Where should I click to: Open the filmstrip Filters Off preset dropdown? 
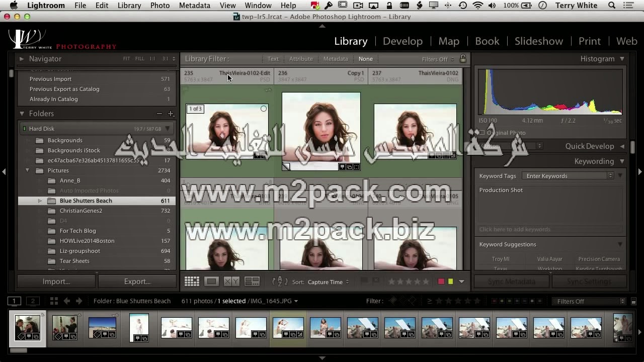click(x=589, y=301)
